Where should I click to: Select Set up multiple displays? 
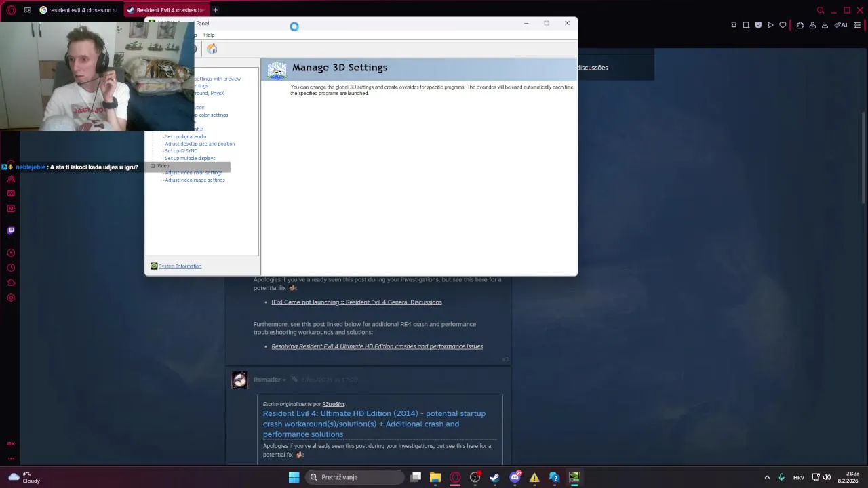click(x=190, y=159)
